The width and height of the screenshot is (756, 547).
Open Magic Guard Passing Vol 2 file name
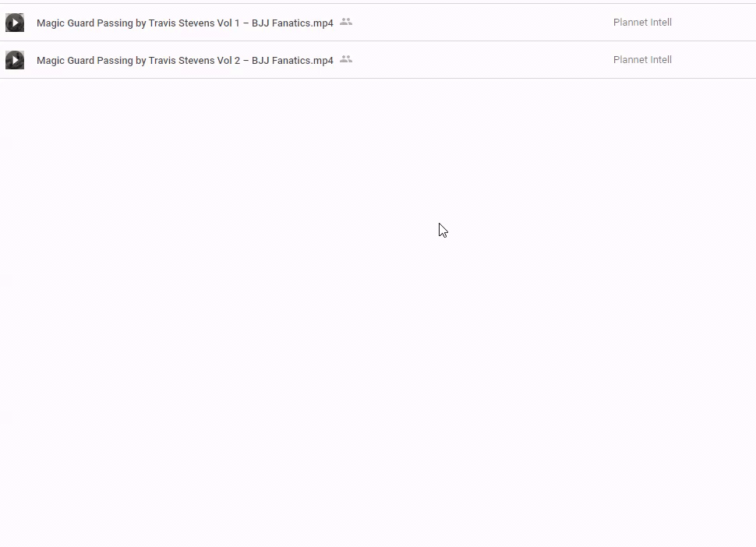[185, 60]
